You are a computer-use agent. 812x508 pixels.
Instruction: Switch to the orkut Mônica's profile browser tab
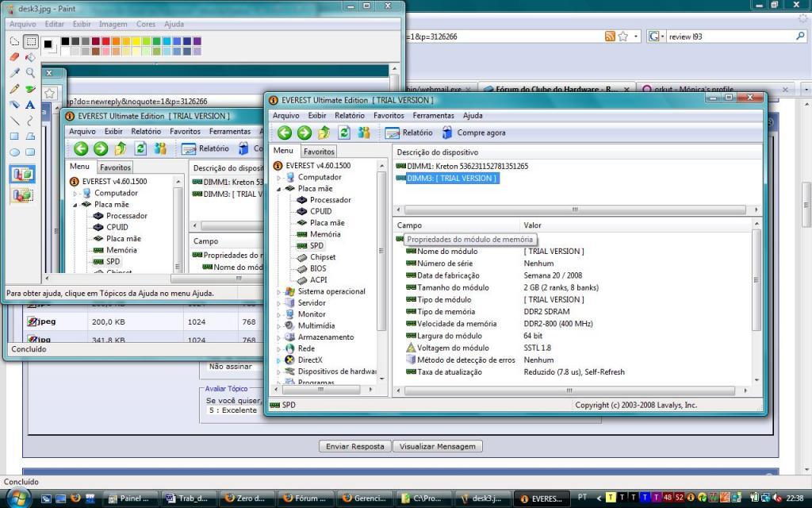point(714,89)
